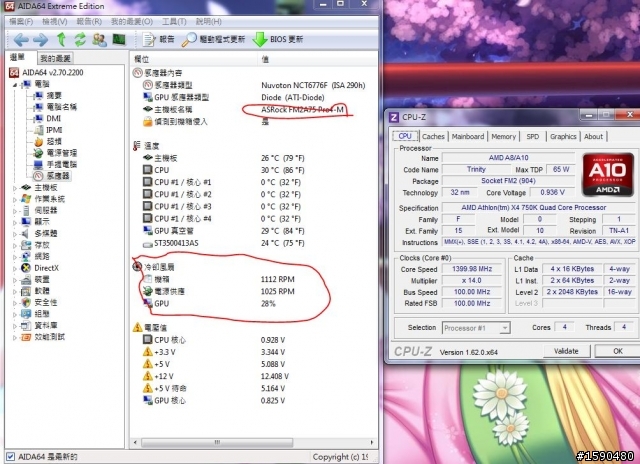Viewport: 640px width, 464px height.
Task: Select the AIDA64 v2.70.2200 root tree node
Action: coord(47,73)
